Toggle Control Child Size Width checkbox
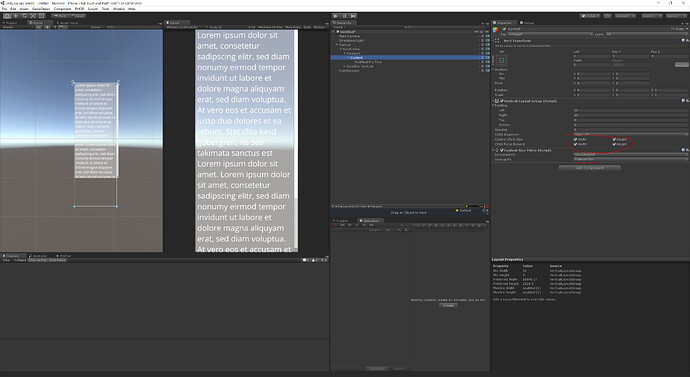Screen dimensions: 690x377 pos(575,139)
